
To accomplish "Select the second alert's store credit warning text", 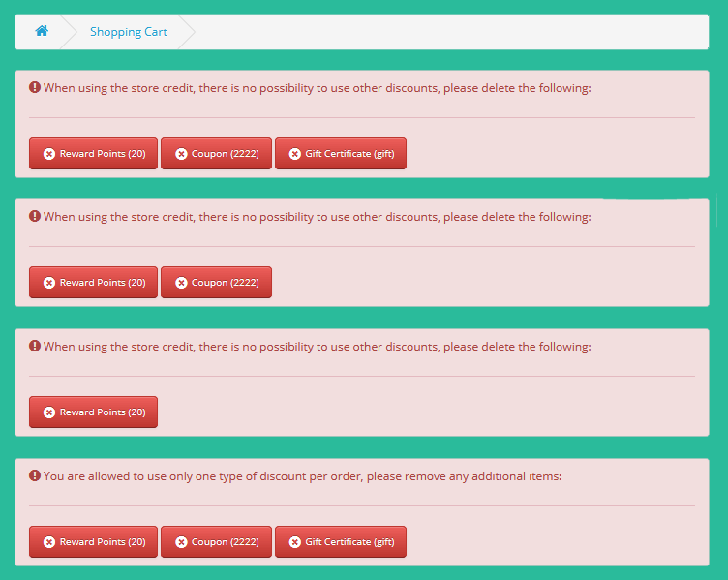I will [318, 217].
